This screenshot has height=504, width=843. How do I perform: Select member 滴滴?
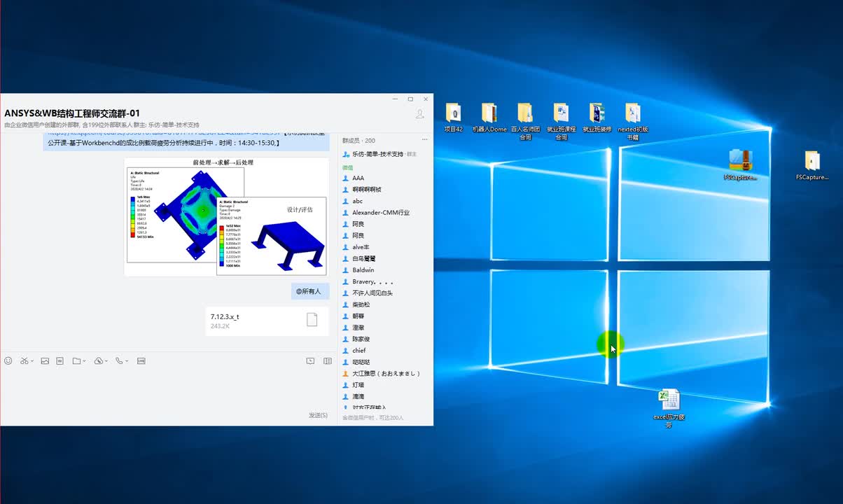click(384, 396)
